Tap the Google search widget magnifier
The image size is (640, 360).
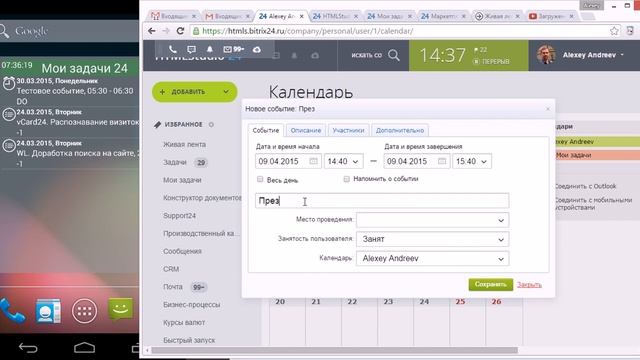pyautogui.click(x=4, y=31)
